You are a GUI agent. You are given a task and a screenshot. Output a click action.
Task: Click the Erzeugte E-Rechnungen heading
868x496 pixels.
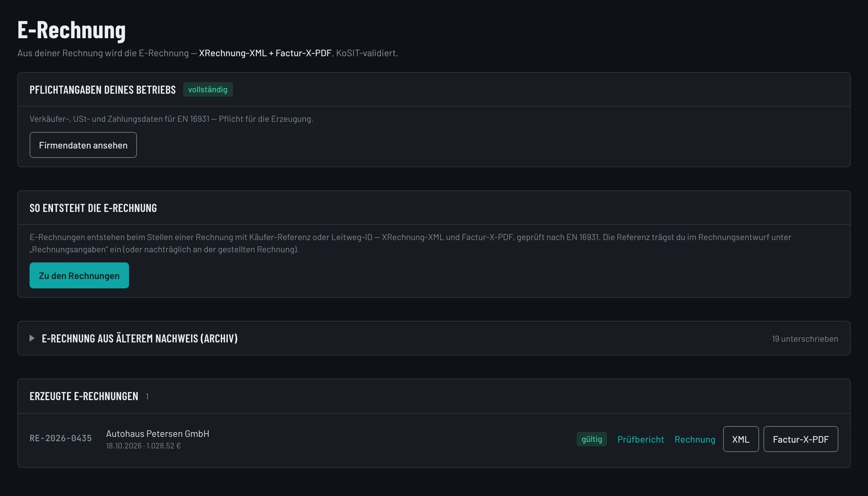pyautogui.click(x=84, y=396)
